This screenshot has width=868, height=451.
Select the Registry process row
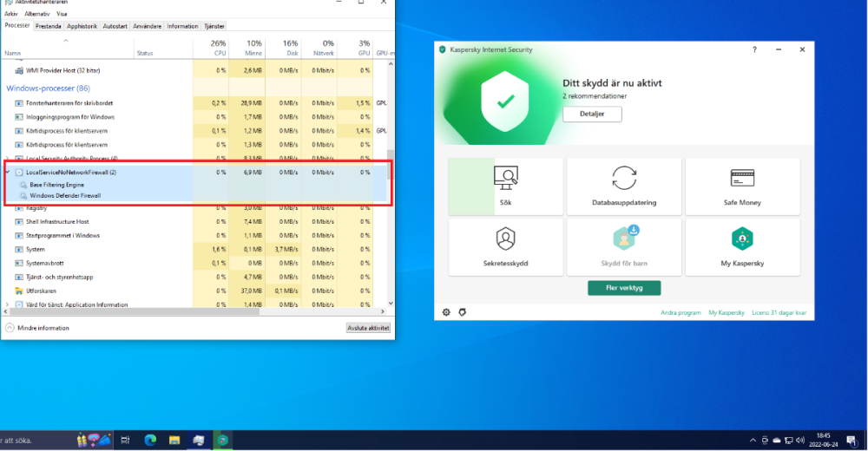click(x=194, y=208)
